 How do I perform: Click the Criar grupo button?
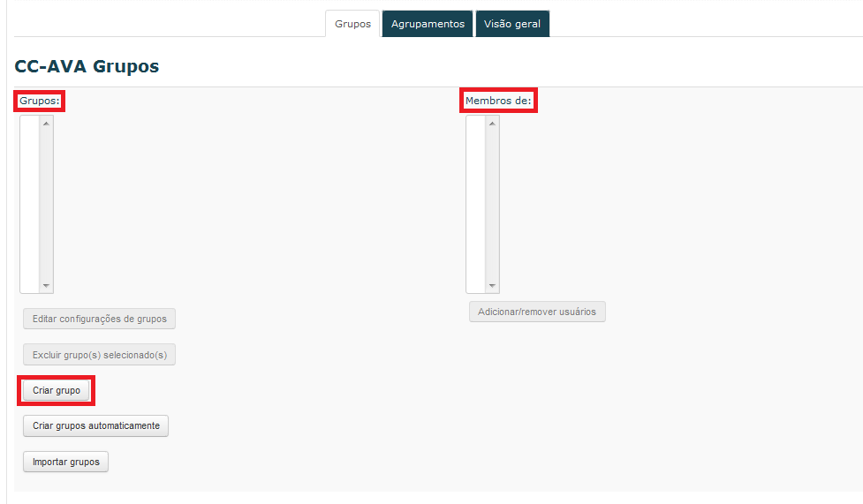click(57, 389)
